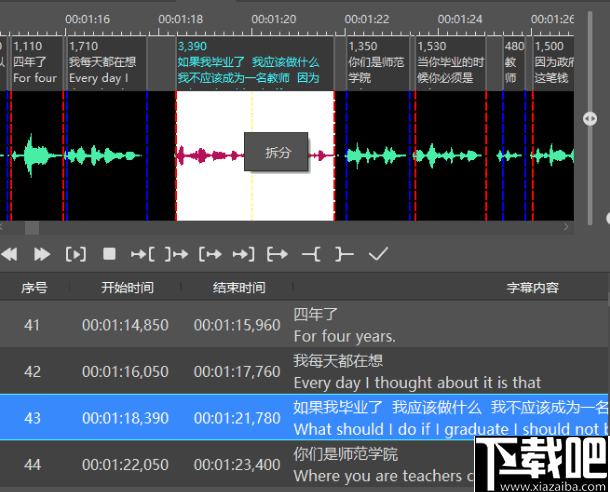
Task: Click the 结束时间 column header
Action: (x=239, y=287)
